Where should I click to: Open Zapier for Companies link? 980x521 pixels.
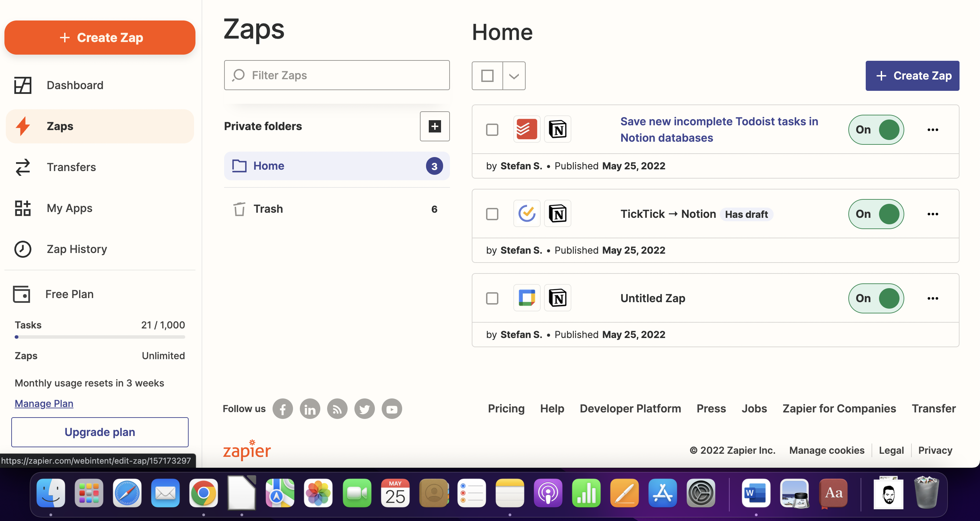pos(839,409)
